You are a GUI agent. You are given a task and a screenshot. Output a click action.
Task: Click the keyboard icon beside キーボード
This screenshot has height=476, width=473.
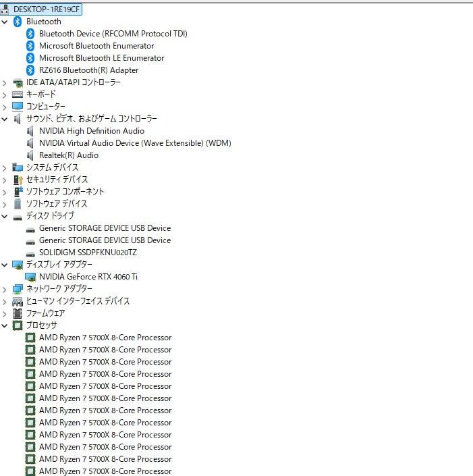[x=18, y=95]
